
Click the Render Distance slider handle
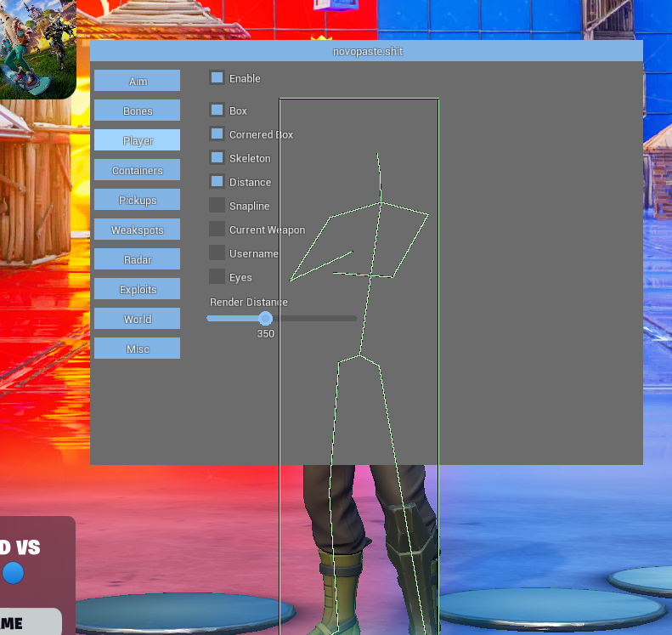(265, 319)
